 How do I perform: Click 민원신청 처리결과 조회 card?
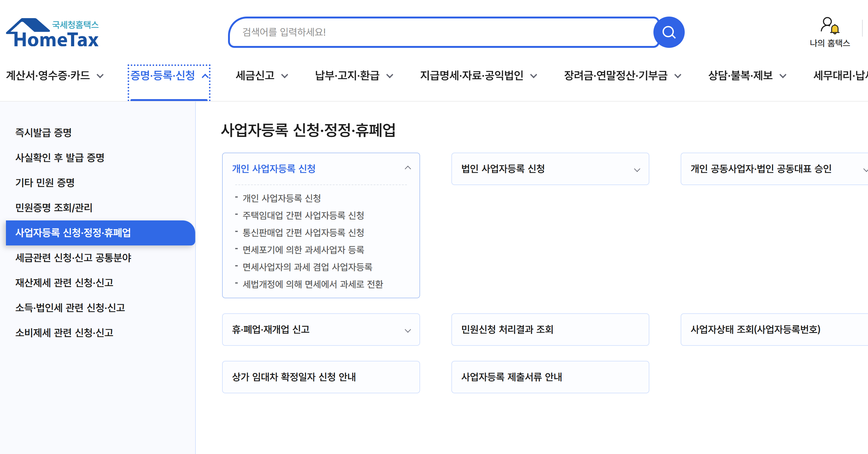550,329
